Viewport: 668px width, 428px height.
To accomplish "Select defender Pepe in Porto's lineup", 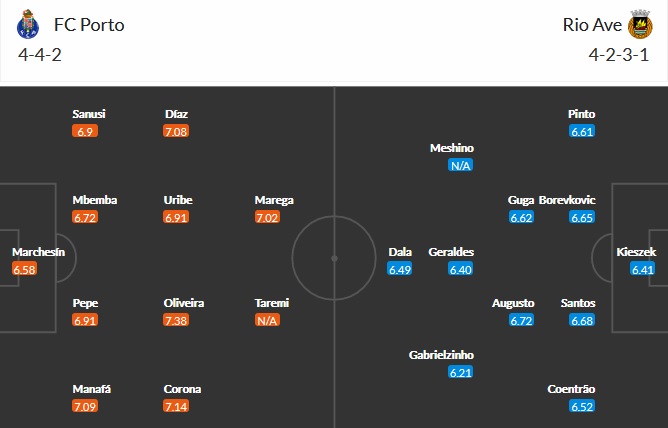I will [x=86, y=303].
